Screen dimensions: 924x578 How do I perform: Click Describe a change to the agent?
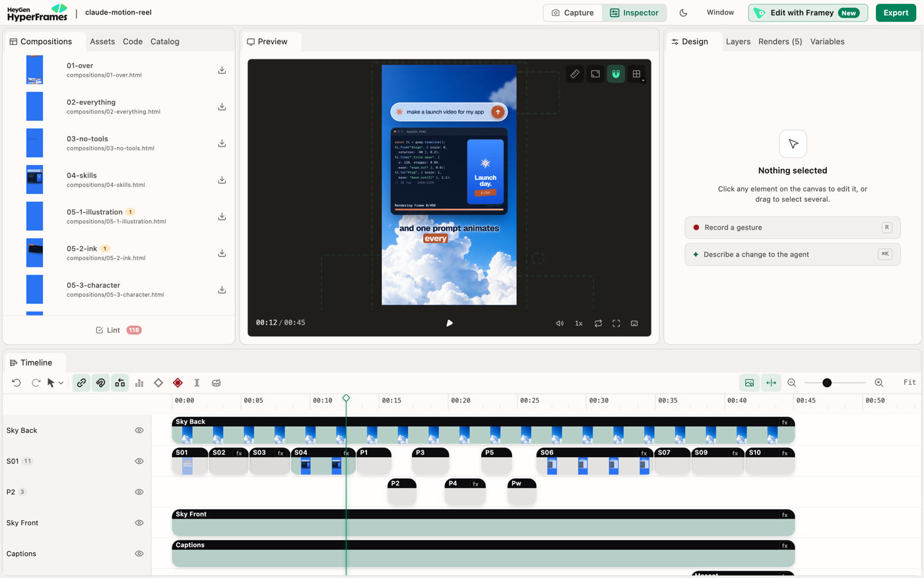click(793, 255)
